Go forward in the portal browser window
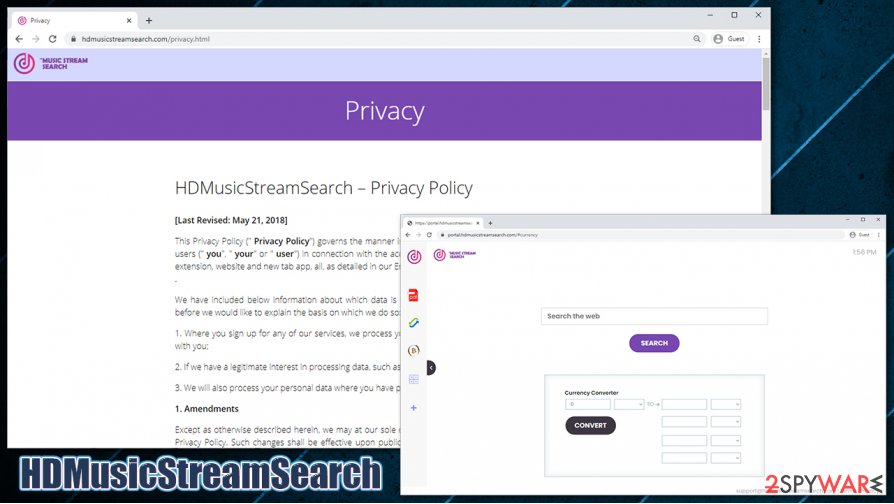The height and width of the screenshot is (504, 894). [x=418, y=235]
